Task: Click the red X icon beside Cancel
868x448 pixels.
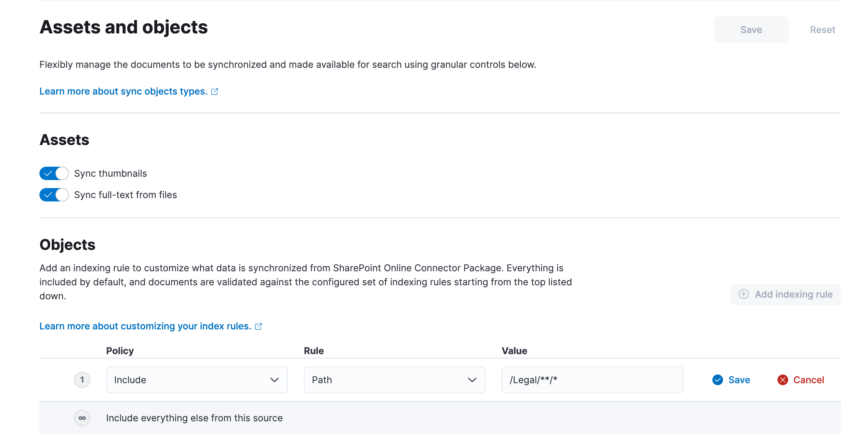Action: [x=783, y=380]
